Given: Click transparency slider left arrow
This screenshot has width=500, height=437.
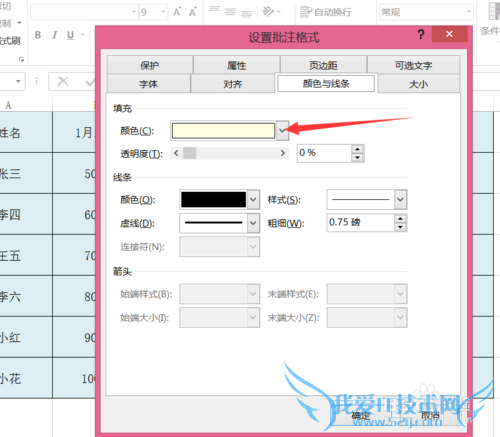Looking at the screenshot, I should pyautogui.click(x=176, y=153).
